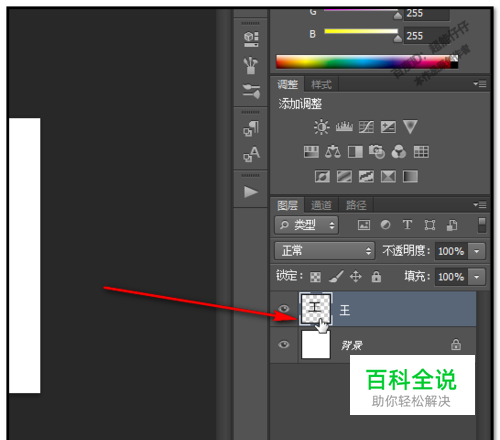Click the 背景 layer lock icon
500x440 pixels.
[x=456, y=344]
